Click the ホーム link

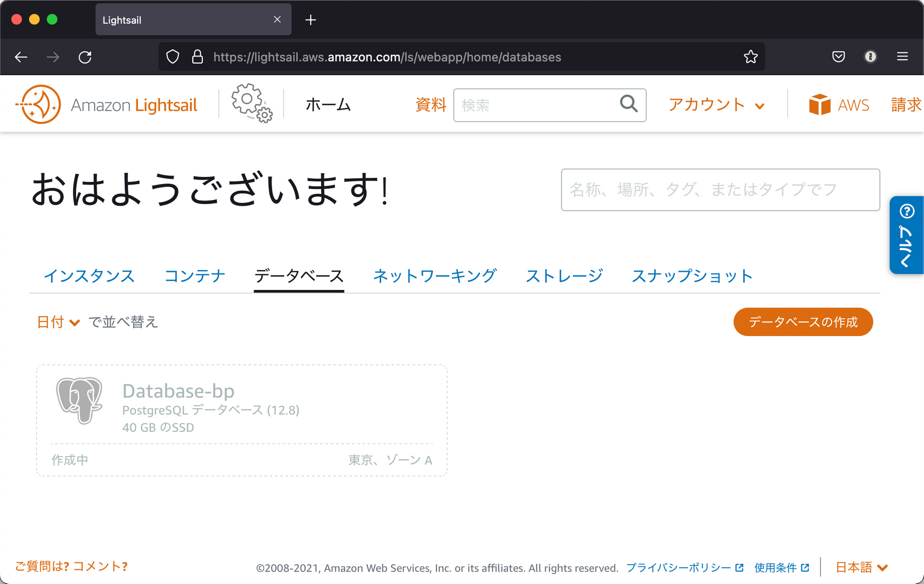(328, 105)
